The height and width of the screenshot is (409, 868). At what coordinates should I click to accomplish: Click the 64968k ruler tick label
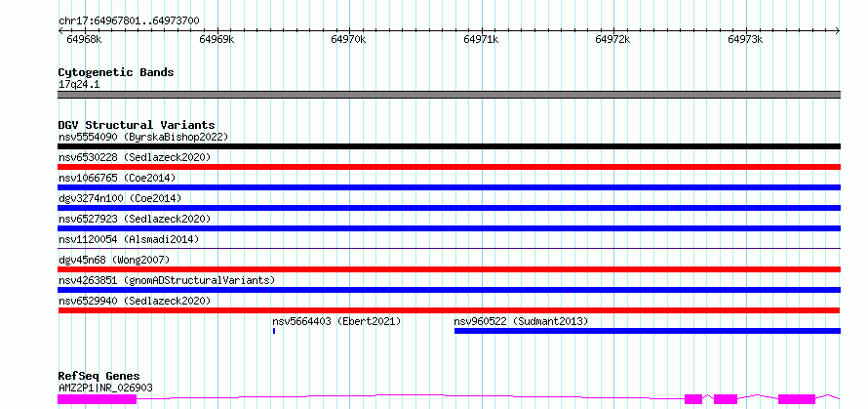tap(84, 39)
